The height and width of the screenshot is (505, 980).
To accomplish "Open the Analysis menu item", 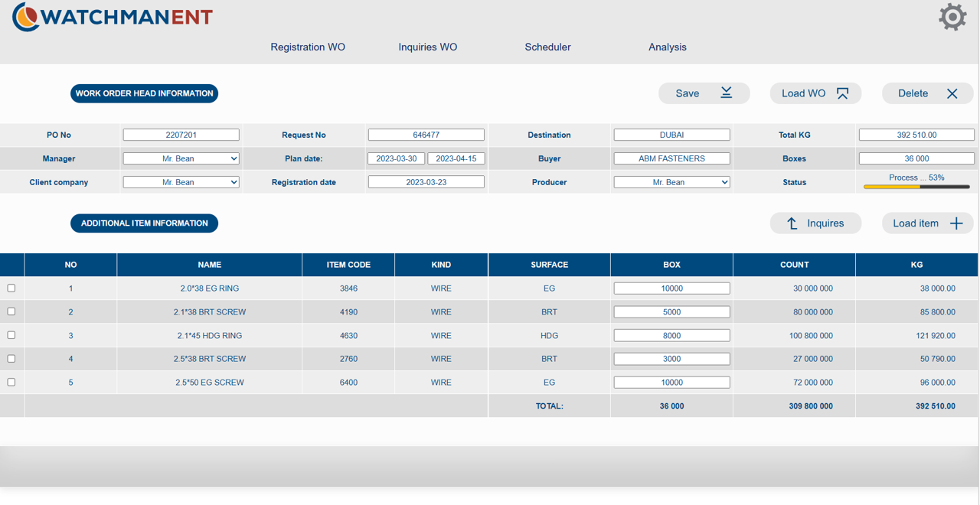I will (668, 47).
